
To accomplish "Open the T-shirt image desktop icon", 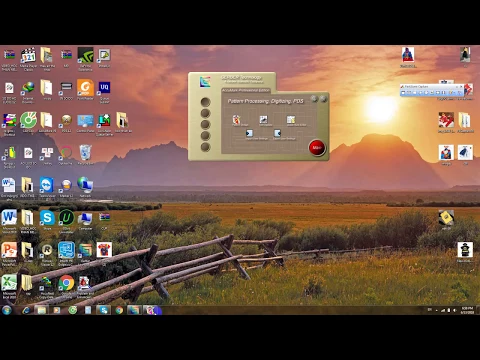I will click(x=104, y=250).
